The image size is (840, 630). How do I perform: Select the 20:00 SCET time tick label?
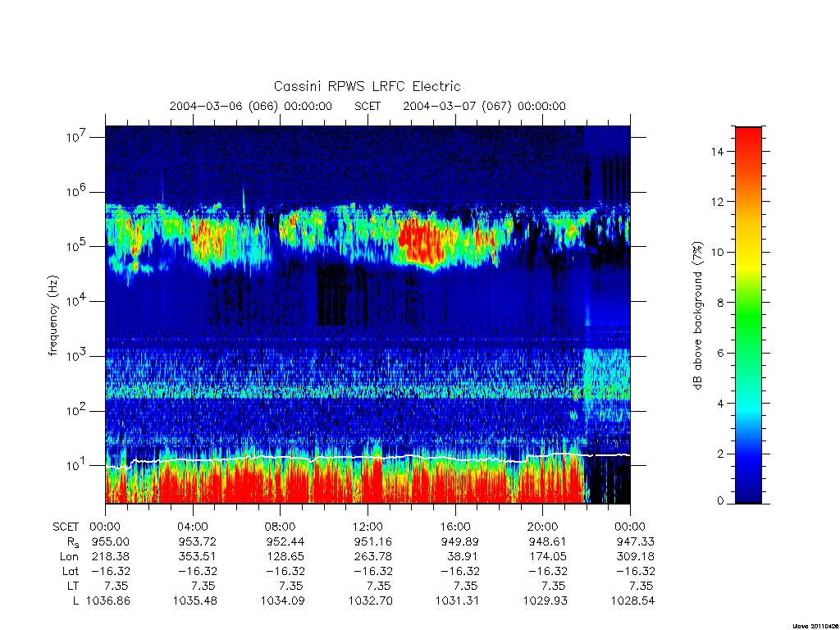click(x=543, y=527)
